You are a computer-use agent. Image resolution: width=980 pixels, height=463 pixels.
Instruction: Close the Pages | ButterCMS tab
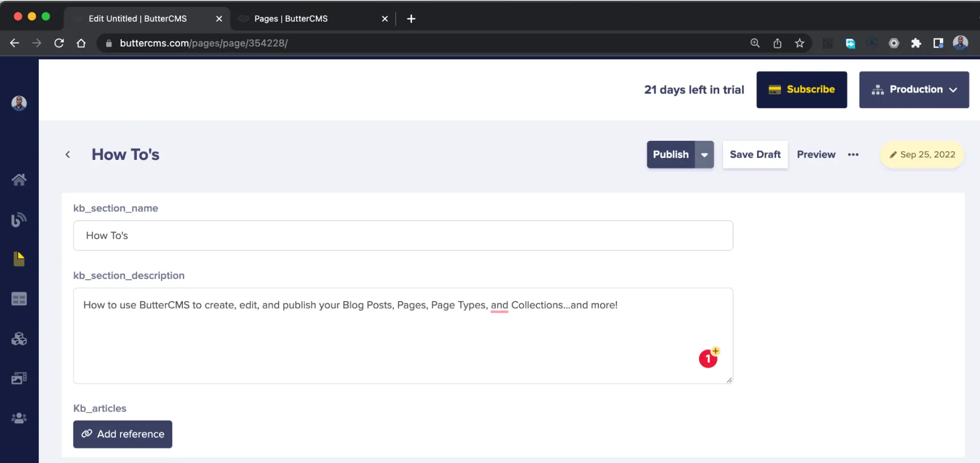pyautogui.click(x=385, y=19)
